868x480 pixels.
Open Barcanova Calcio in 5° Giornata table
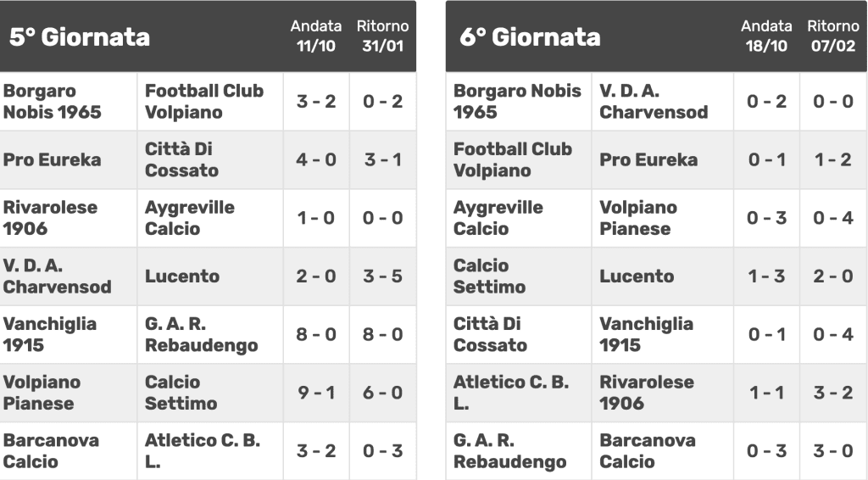pyautogui.click(x=51, y=450)
